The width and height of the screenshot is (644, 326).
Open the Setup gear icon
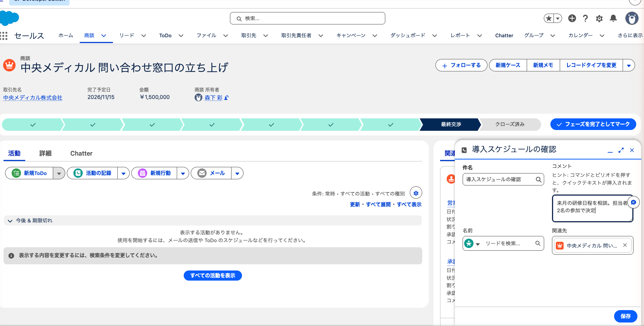599,18
